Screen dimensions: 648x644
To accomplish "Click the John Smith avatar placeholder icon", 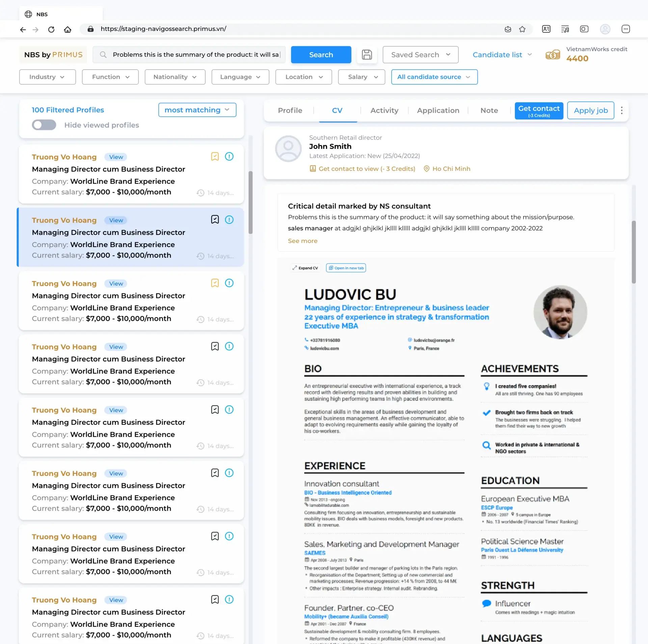I will click(288, 149).
